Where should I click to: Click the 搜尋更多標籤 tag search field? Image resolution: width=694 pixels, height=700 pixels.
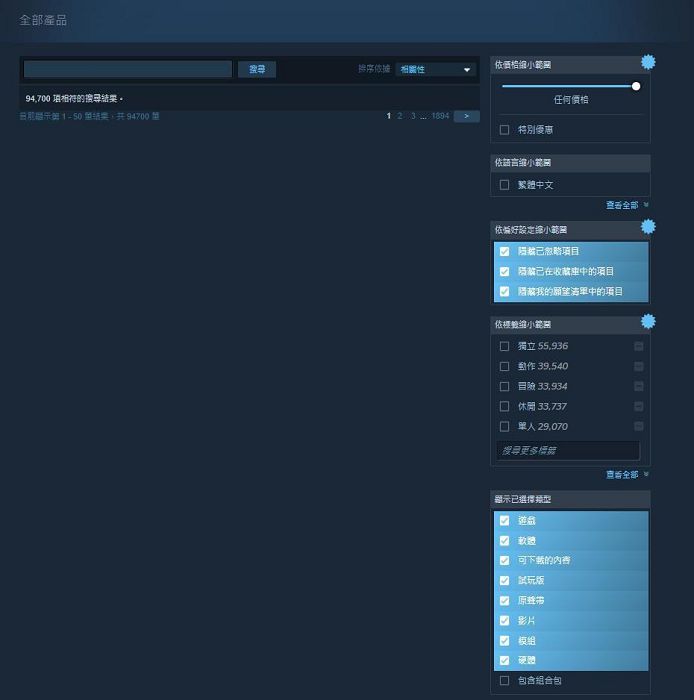[x=568, y=450]
